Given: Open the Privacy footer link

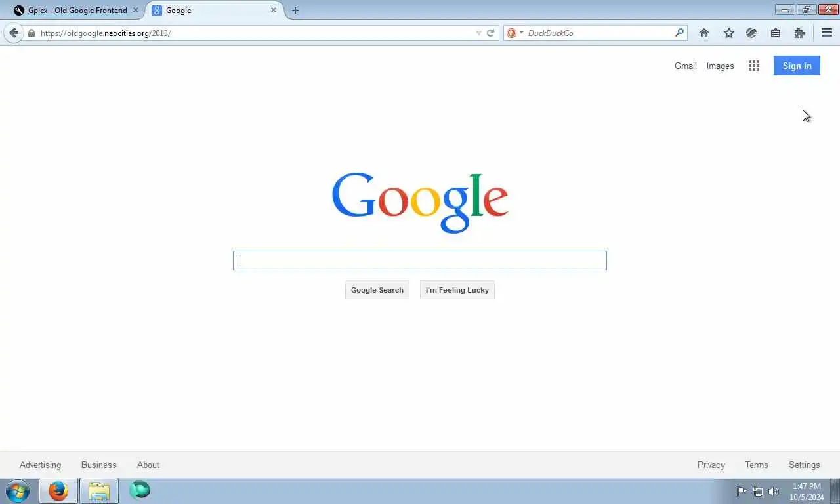Looking at the screenshot, I should point(711,465).
